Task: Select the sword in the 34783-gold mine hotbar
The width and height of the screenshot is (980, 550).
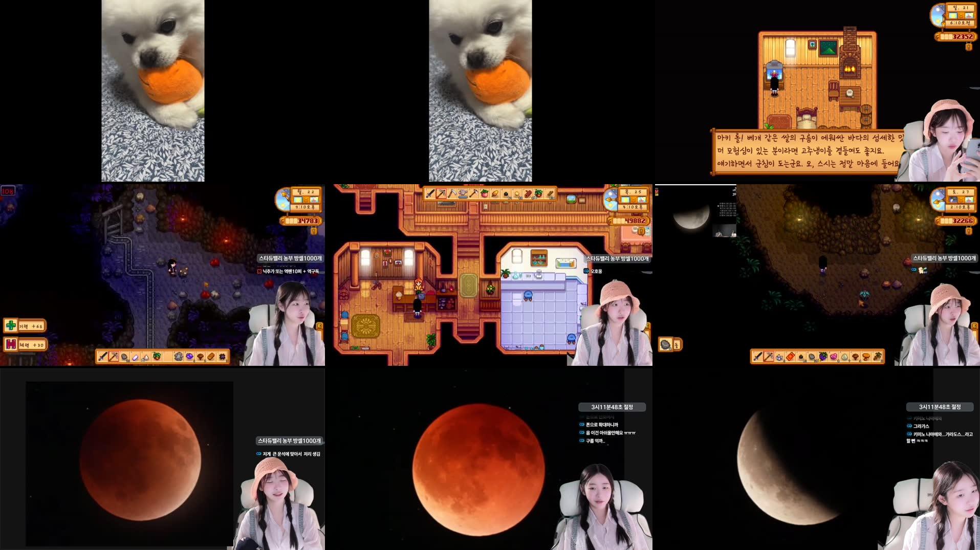Action: 103,356
